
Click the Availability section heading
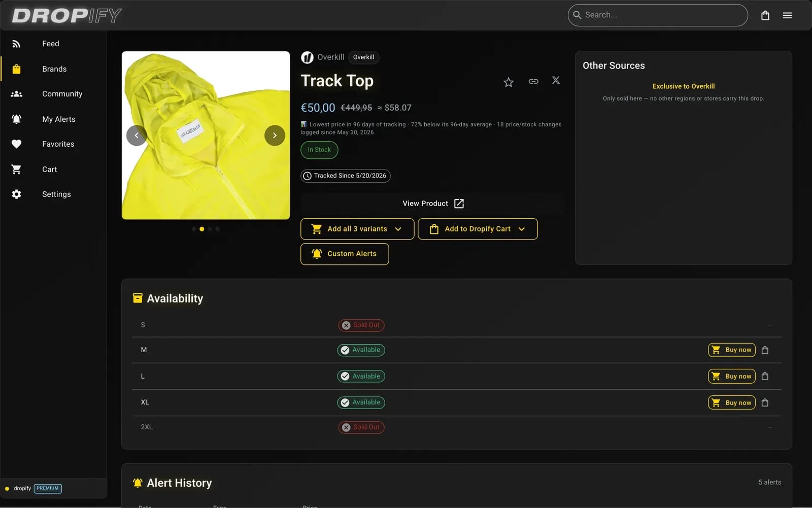point(175,298)
